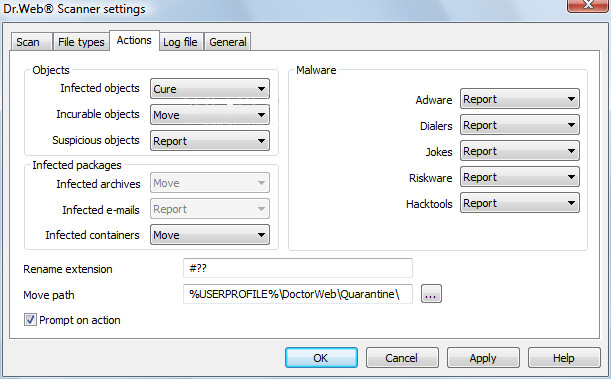611x379 pixels.
Task: Open the Riskware action dropdown
Action: tap(519, 177)
